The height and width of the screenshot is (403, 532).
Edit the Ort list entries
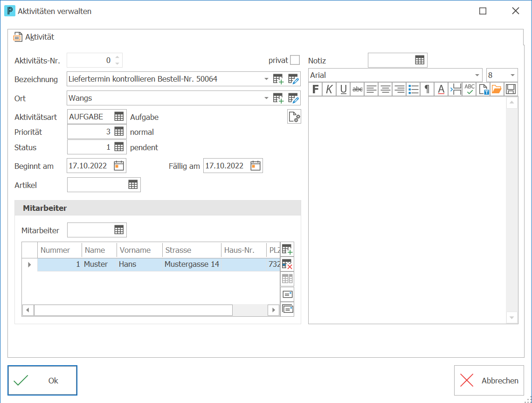tap(293, 98)
